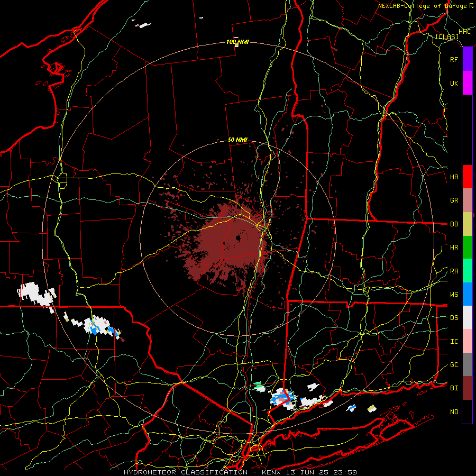Click the DS legend label
The image size is (476, 476).
point(454,318)
